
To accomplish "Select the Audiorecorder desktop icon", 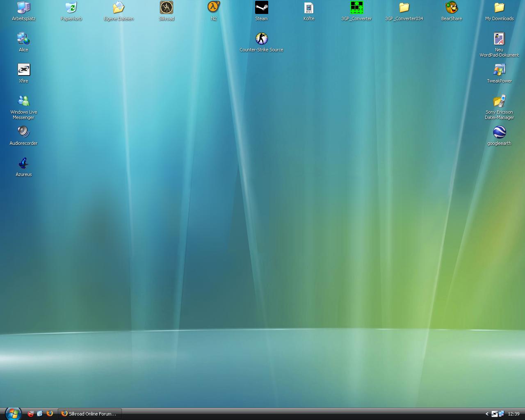I will click(x=24, y=132).
